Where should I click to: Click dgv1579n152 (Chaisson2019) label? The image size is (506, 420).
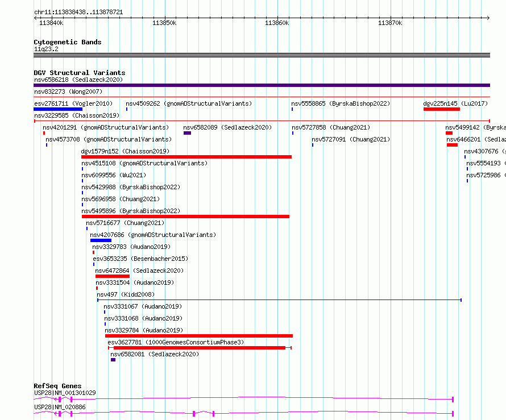click(x=125, y=151)
